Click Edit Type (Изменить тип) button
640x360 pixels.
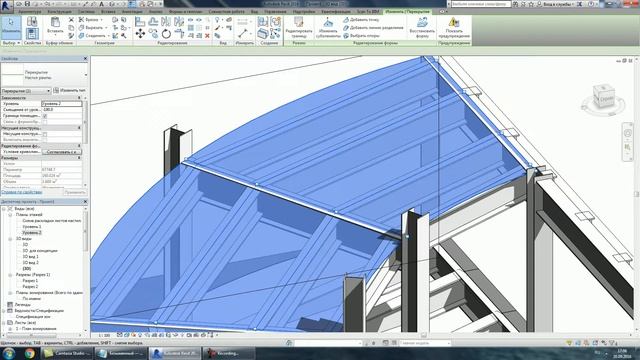69,91
